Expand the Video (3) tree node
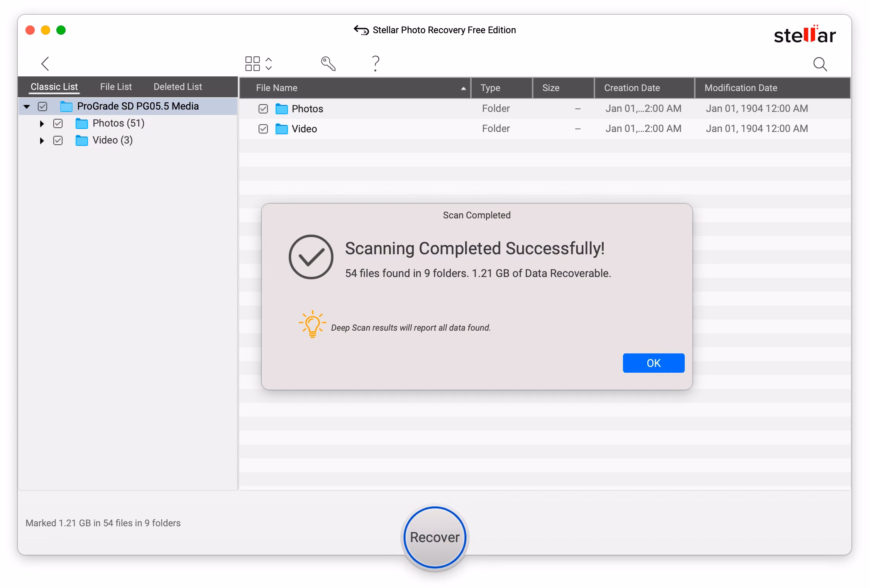 tap(42, 140)
